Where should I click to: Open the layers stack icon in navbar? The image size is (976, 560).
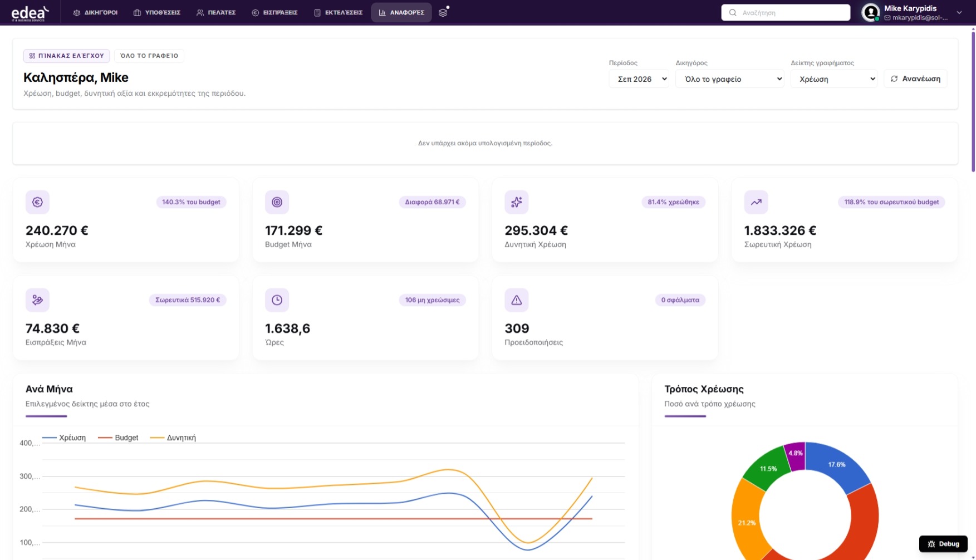(443, 12)
